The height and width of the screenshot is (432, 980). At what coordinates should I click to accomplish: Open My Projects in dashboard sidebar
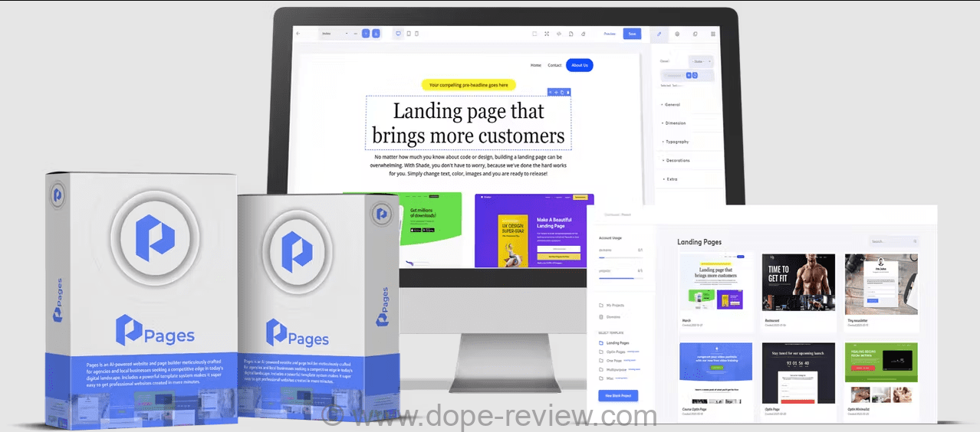615,306
